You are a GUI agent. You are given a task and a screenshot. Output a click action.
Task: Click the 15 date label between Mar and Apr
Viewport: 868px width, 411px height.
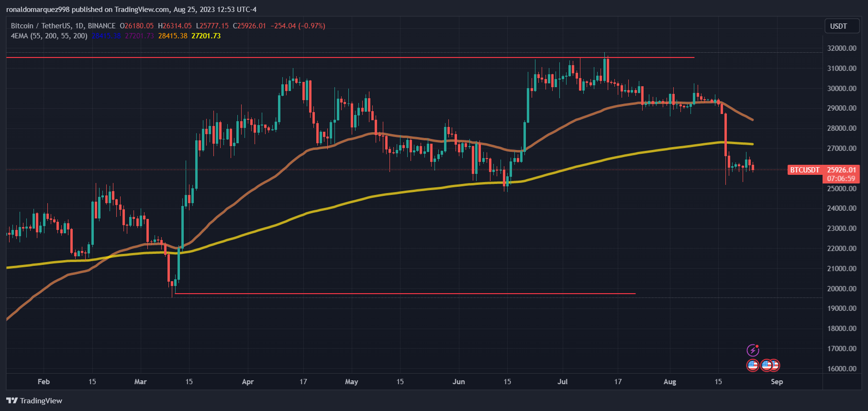189,382
